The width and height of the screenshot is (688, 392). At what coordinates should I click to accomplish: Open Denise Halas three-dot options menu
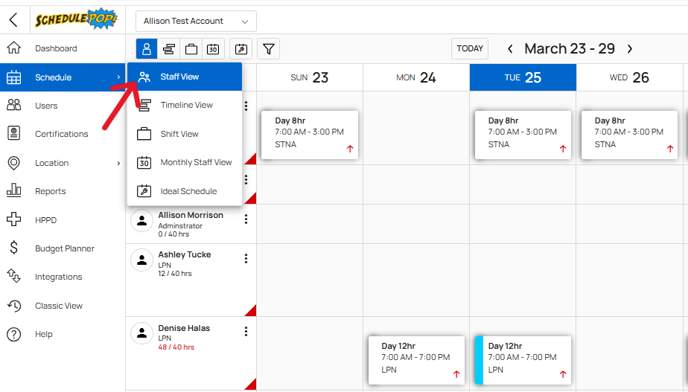pyautogui.click(x=246, y=331)
